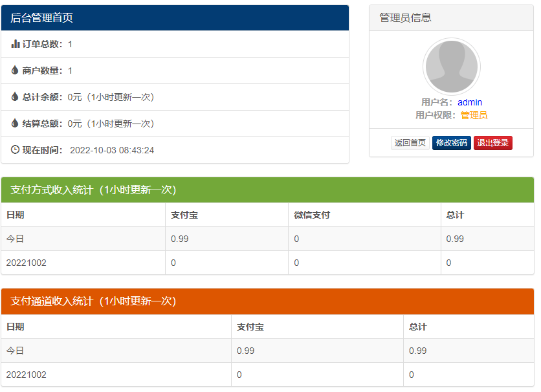Click the bar chart icon beside 订单总数
This screenshot has width=541, height=392.
[16, 44]
